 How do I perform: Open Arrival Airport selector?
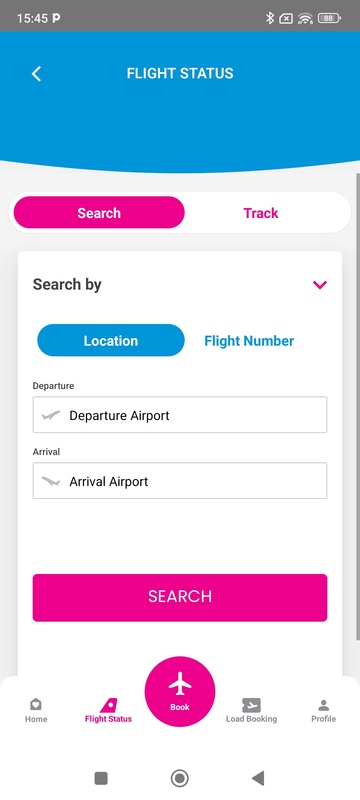180,481
